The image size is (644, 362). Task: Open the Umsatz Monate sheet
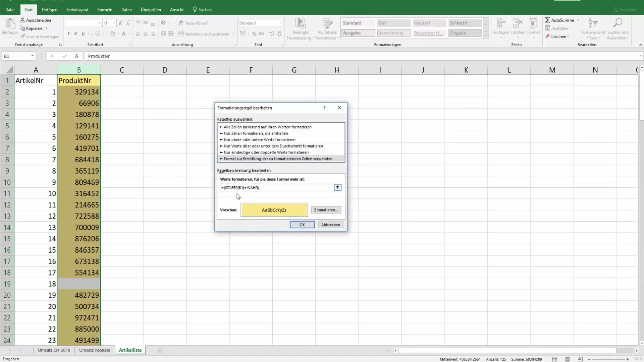pos(95,350)
